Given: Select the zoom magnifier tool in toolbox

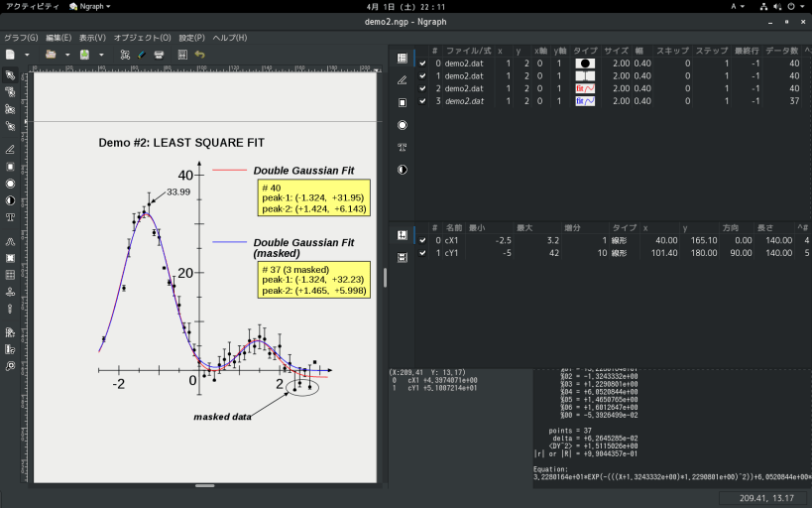Looking at the screenshot, I should (10, 366).
